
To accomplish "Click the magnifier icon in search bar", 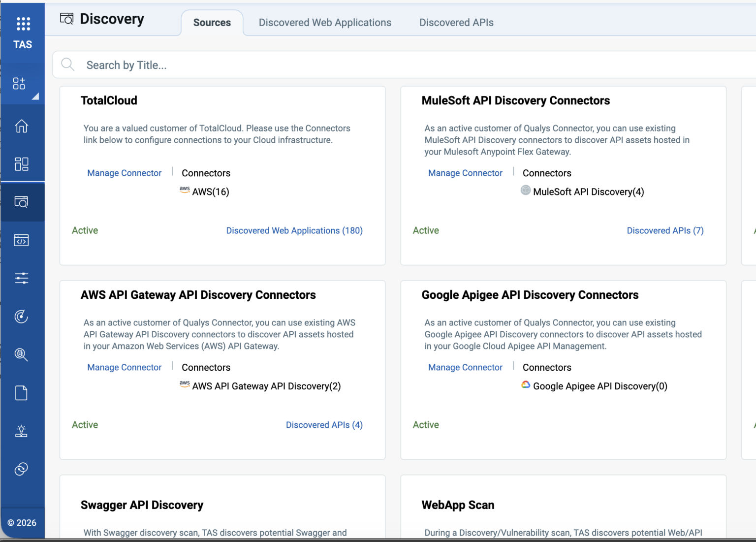I will (67, 64).
